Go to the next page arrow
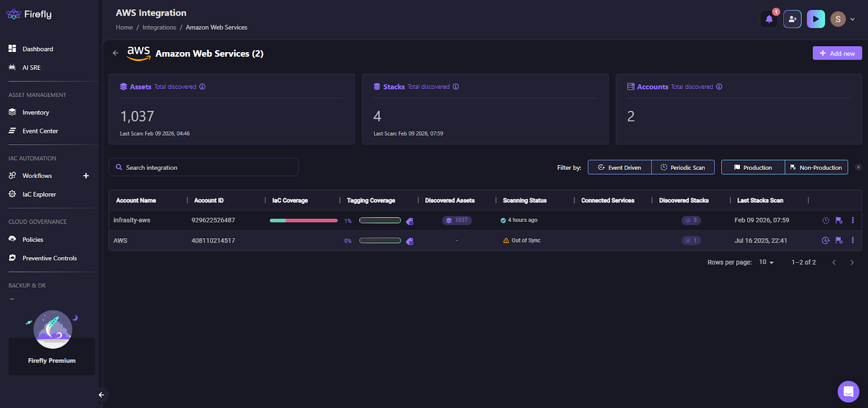The width and height of the screenshot is (868, 408). [x=852, y=263]
